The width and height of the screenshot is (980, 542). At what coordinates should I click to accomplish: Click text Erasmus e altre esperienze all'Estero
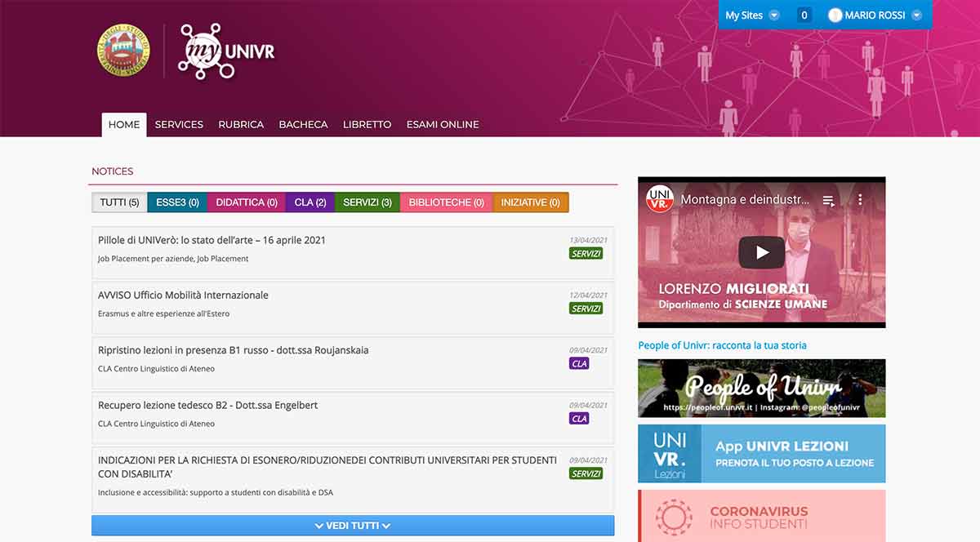[x=163, y=313]
